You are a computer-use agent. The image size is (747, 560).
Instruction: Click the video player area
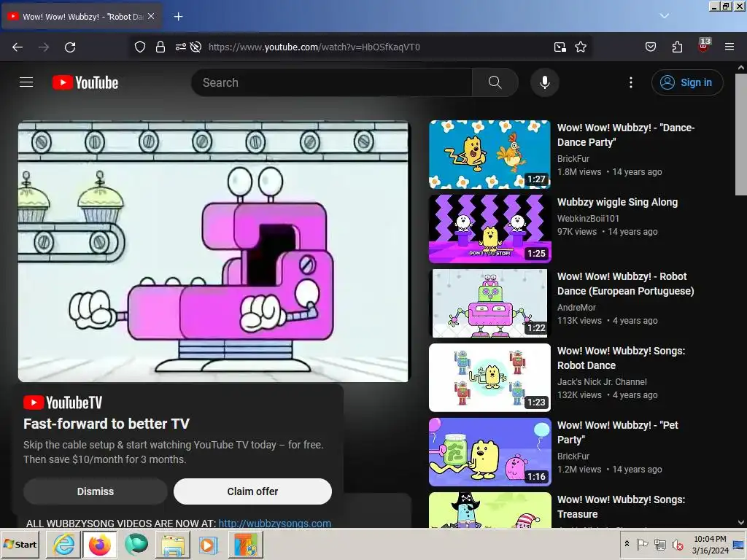click(214, 252)
